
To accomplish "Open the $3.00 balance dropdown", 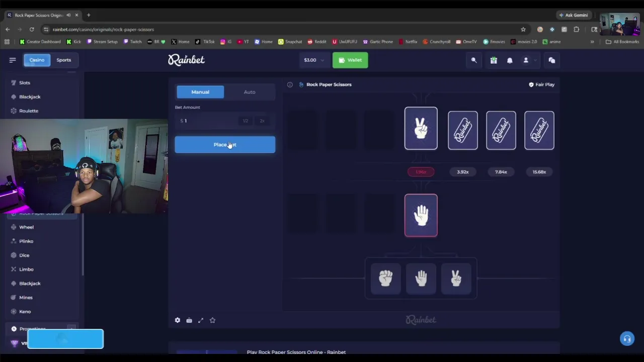I will pyautogui.click(x=314, y=60).
